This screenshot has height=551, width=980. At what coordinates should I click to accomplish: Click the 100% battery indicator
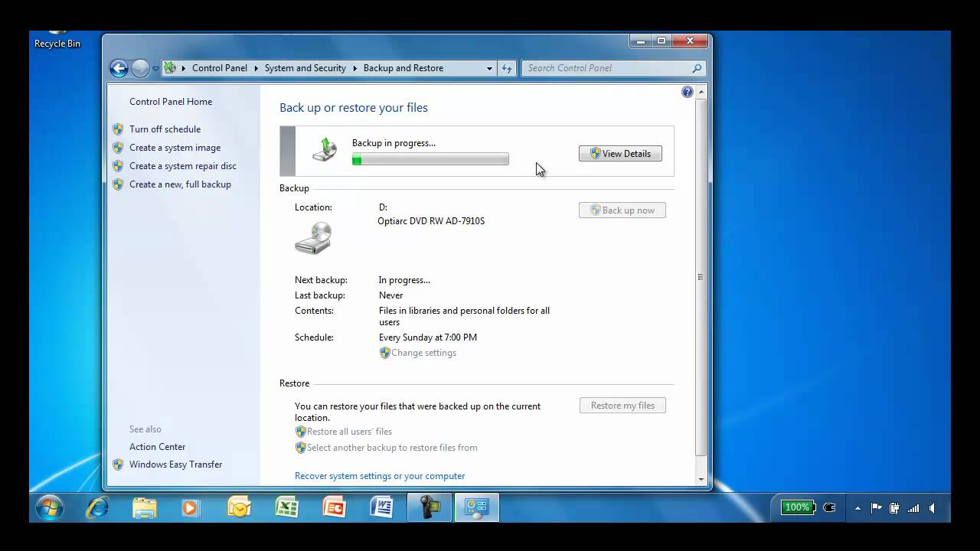pyautogui.click(x=797, y=507)
